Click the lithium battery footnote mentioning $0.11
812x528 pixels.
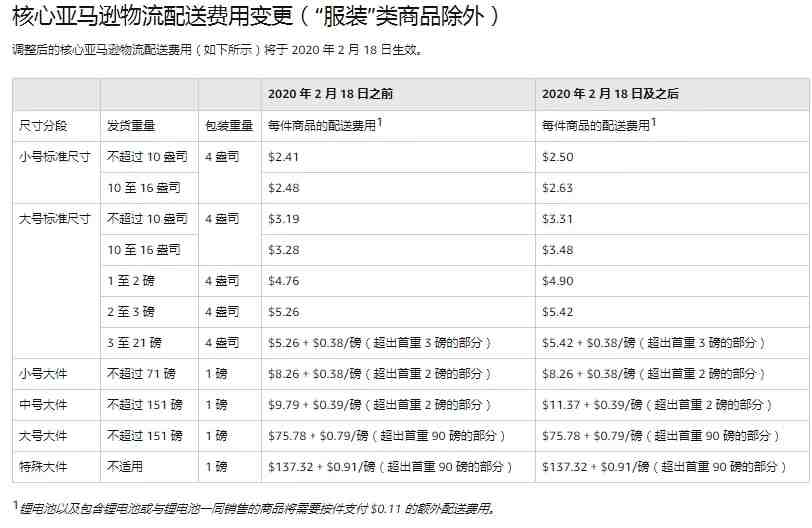tap(254, 508)
